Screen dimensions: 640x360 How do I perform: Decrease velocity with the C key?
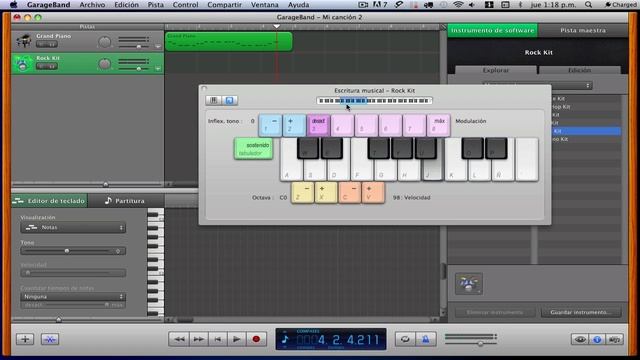(349, 193)
